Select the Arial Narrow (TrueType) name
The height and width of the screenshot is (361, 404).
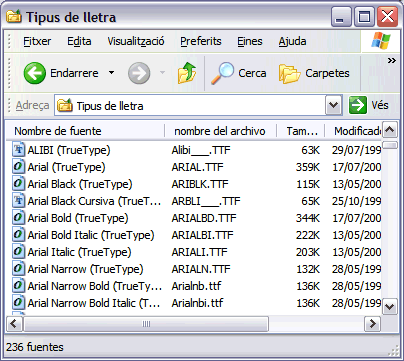[85, 269]
